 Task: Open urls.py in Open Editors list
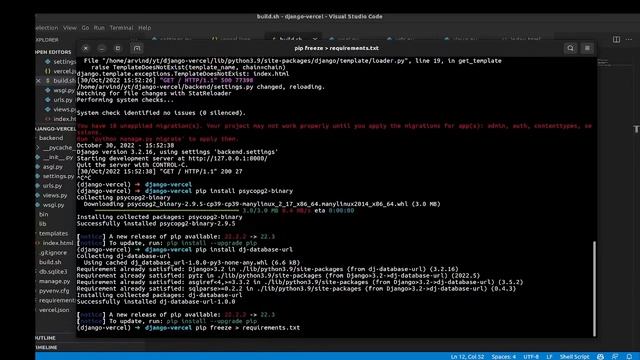59,100
